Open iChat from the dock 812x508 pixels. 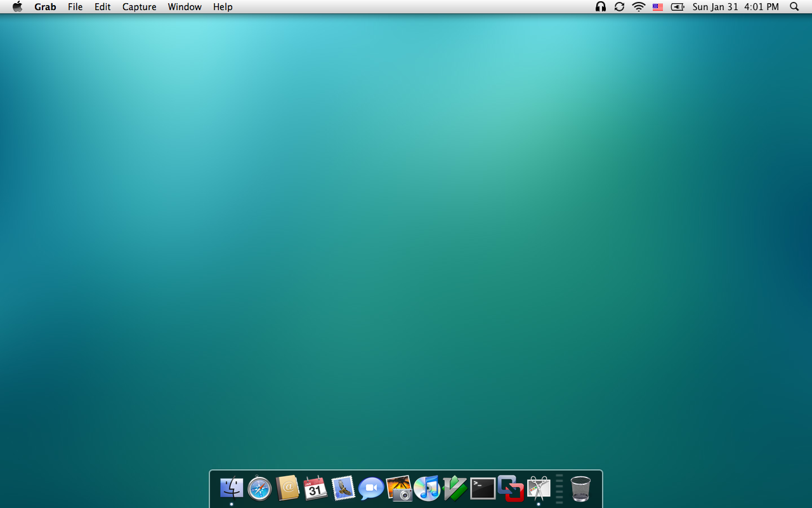point(371,488)
